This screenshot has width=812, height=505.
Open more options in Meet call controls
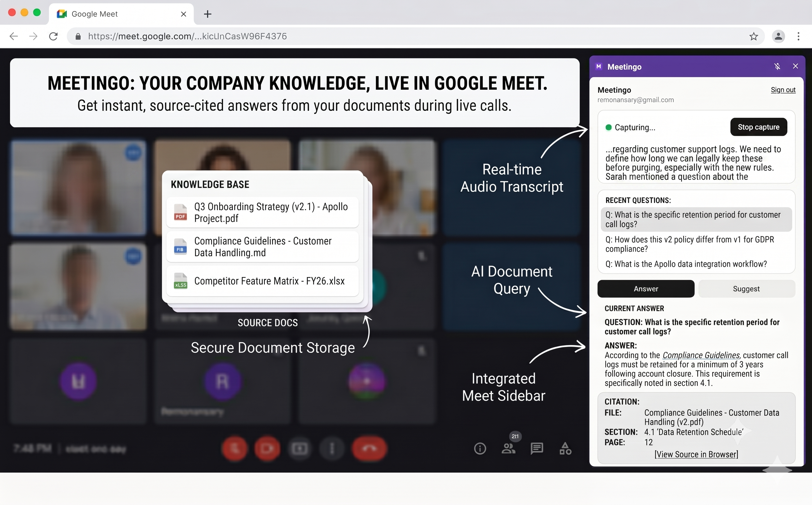332,449
